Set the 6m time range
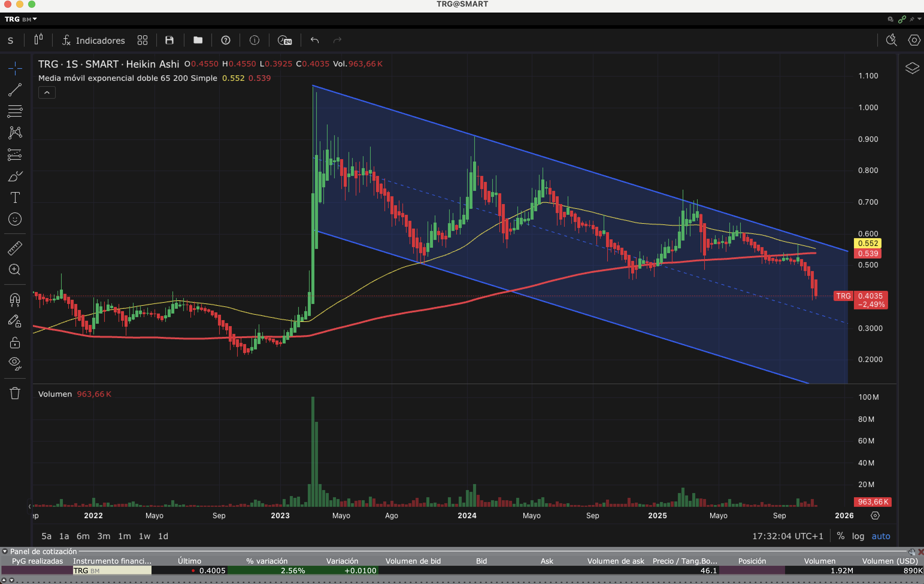Image resolution: width=924 pixels, height=584 pixels. point(83,536)
